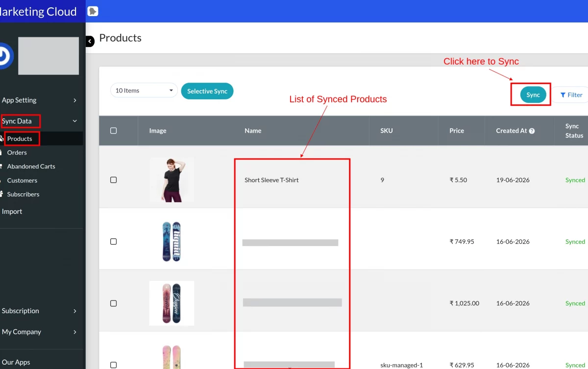Open the Filter button

571,95
